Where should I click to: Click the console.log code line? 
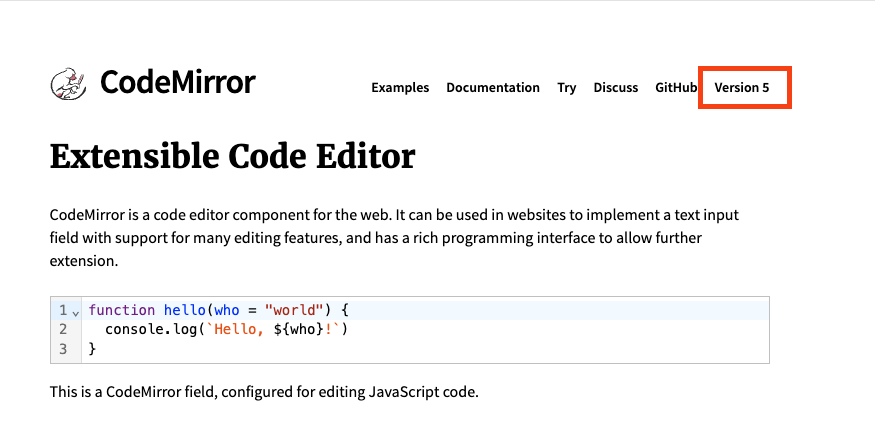point(425,329)
